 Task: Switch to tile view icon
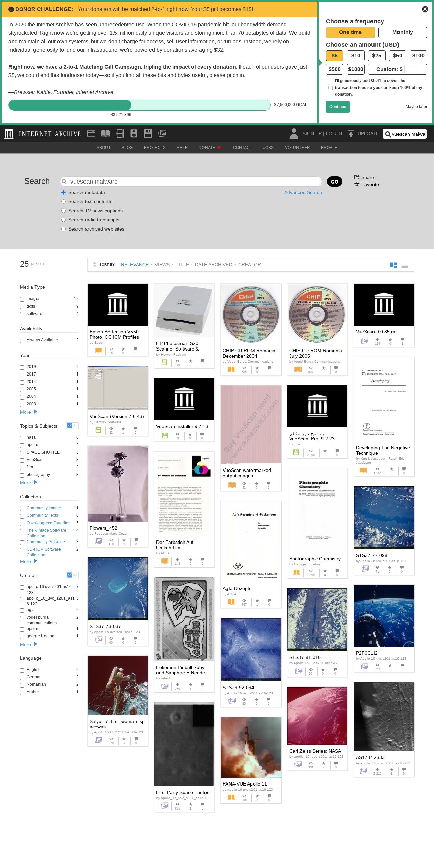point(393,265)
